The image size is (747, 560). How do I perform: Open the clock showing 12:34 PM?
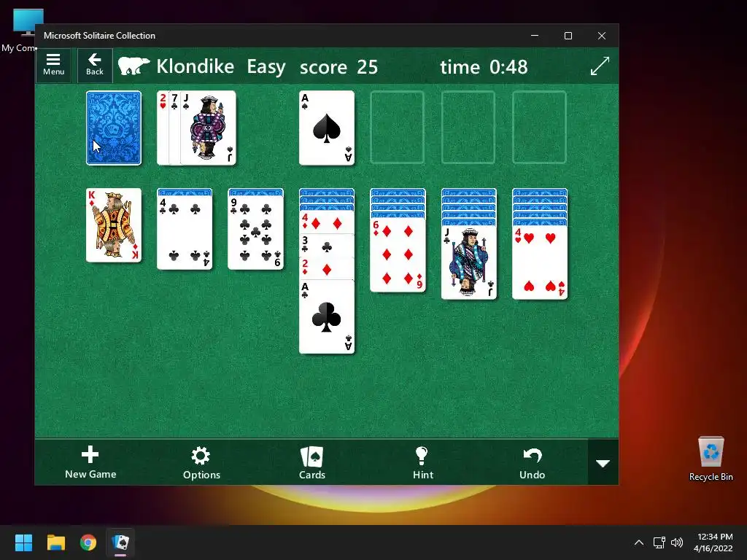click(x=713, y=542)
